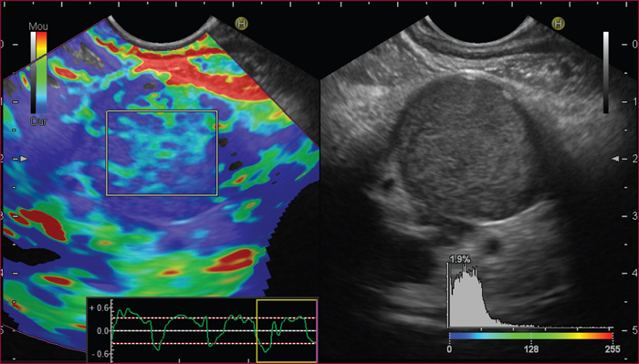
Task: Click the 1.9% histogram label
Action: 460,259
